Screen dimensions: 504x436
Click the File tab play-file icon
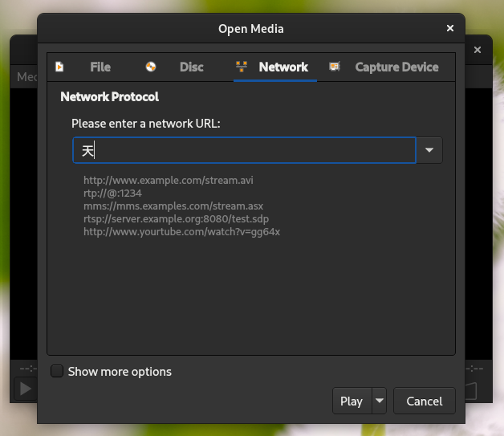(x=59, y=67)
